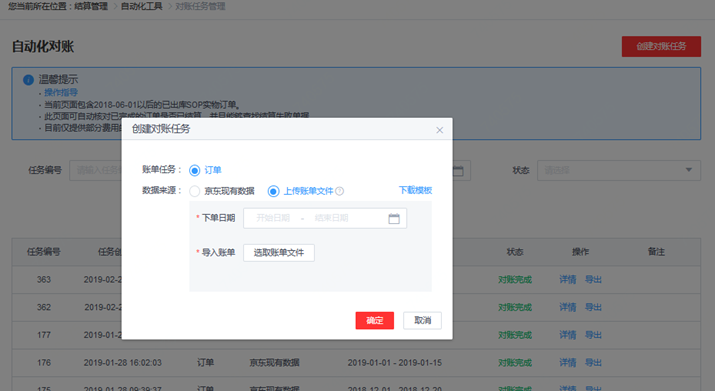Click the 自动化对账 page heading
The height and width of the screenshot is (391, 715).
(x=43, y=47)
